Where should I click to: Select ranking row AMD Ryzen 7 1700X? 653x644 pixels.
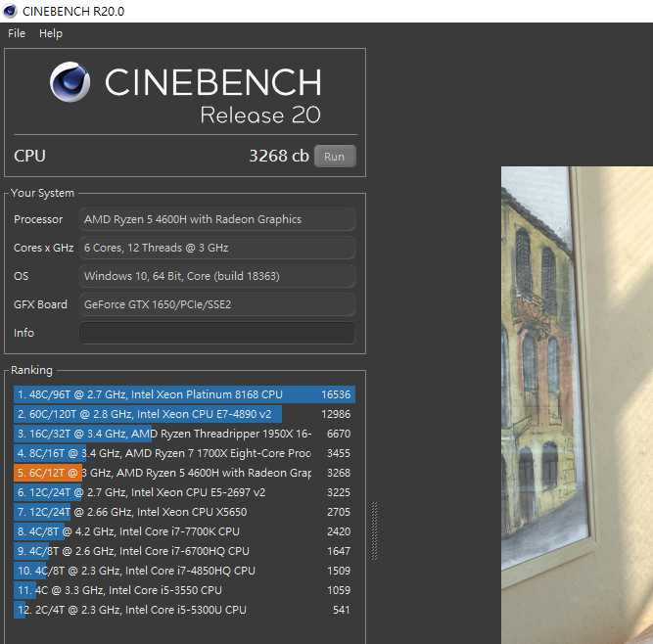tap(184, 453)
